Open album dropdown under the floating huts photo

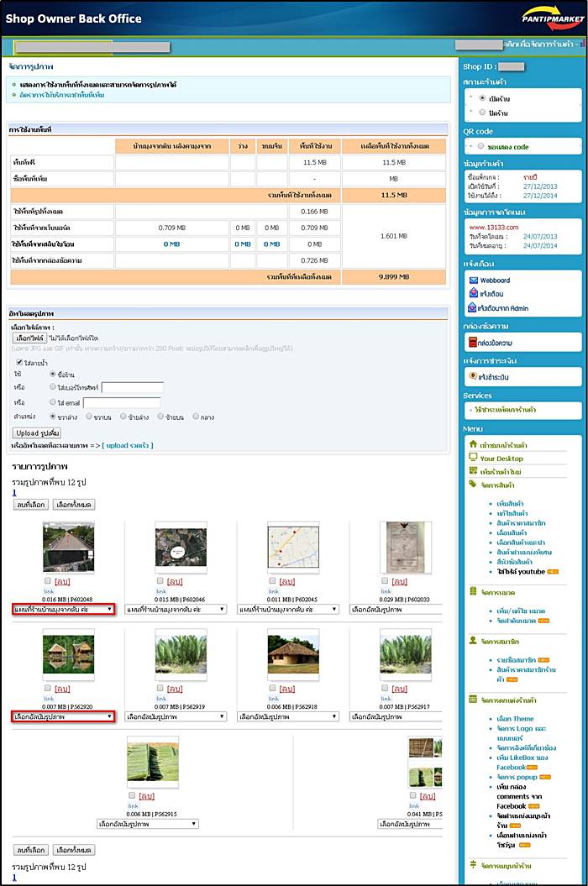[63, 716]
